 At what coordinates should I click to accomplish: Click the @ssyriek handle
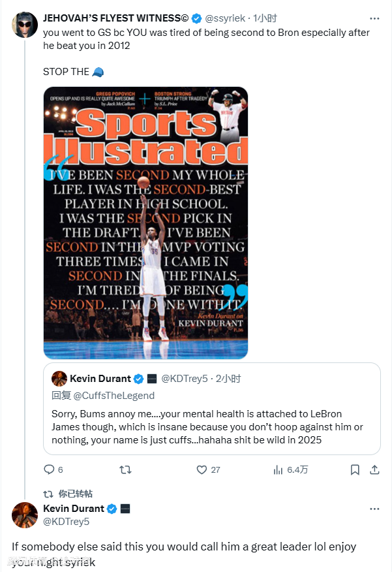coord(226,18)
